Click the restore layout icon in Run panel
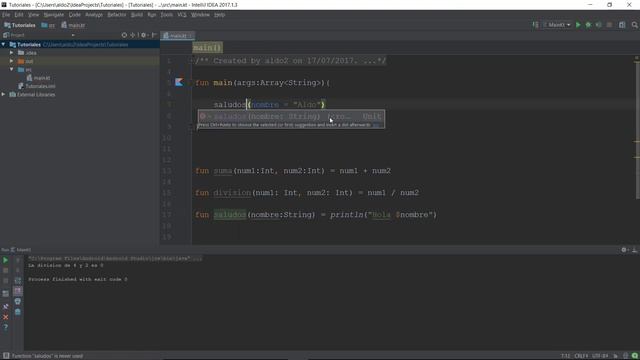 click(5, 293)
